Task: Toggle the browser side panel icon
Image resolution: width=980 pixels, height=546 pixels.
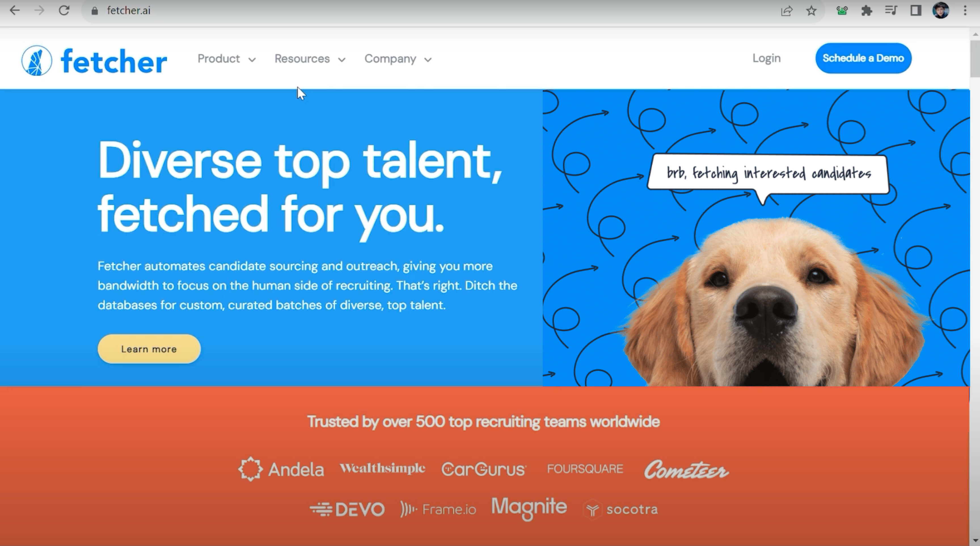Action: pyautogui.click(x=916, y=11)
